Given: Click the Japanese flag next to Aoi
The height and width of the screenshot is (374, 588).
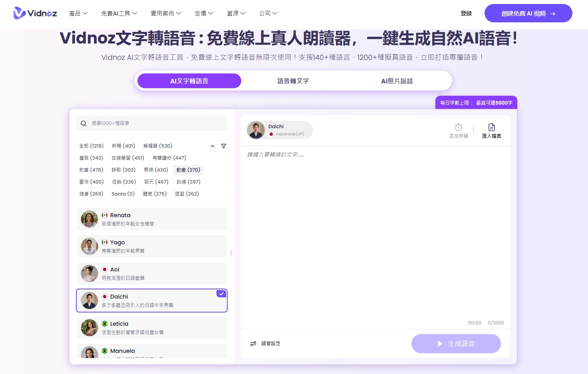Looking at the screenshot, I should (x=105, y=269).
